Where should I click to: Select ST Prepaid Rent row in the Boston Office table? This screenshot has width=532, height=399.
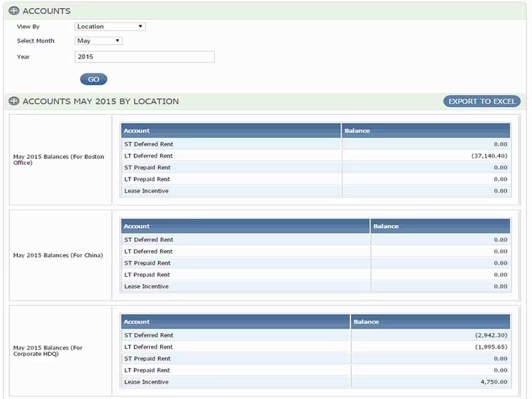315,168
